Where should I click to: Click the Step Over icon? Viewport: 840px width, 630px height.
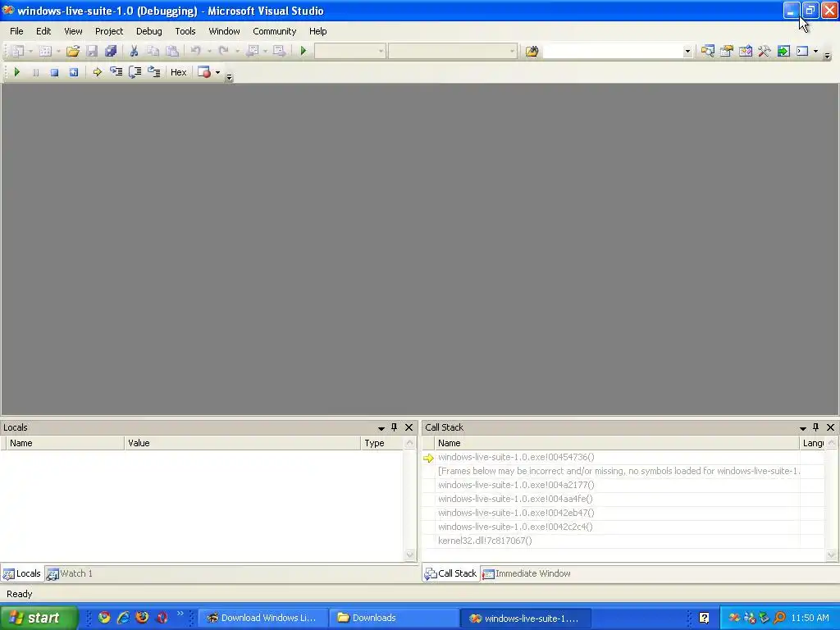(135, 72)
